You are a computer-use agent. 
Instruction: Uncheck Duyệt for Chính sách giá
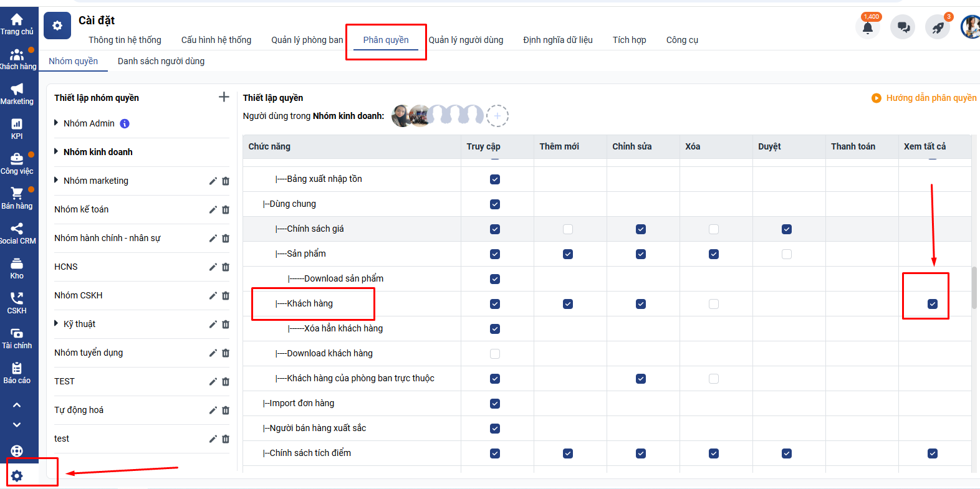787,229
